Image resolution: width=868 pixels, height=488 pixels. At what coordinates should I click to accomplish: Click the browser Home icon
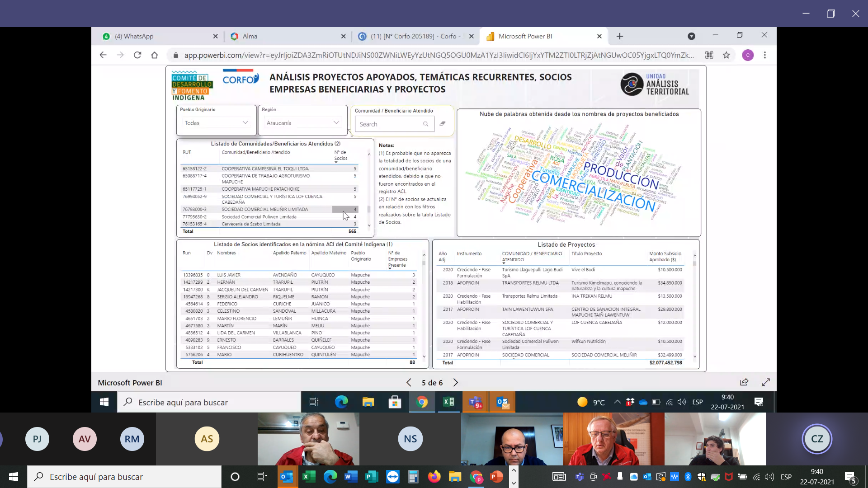(155, 55)
